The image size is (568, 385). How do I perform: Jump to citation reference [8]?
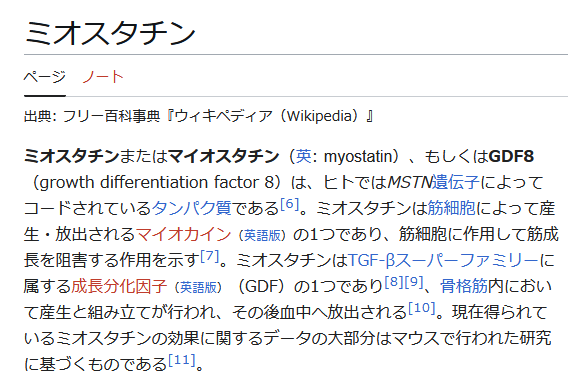point(394,282)
